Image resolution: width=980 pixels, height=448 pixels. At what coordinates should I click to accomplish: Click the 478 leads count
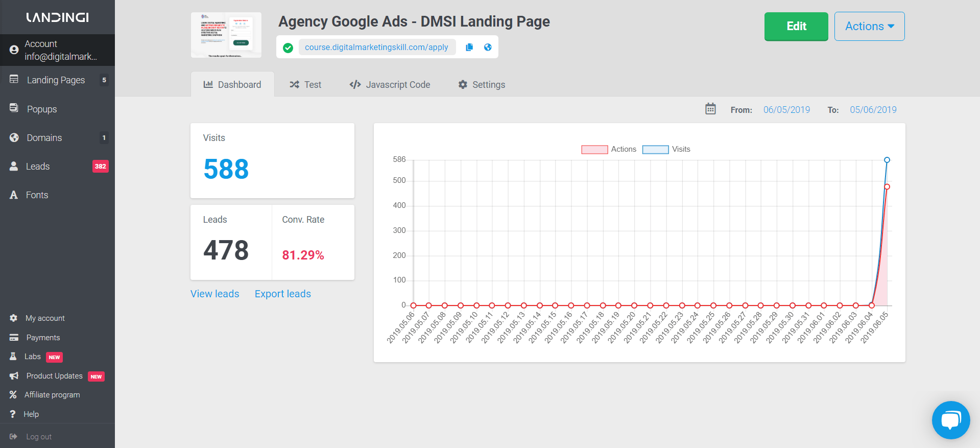pyautogui.click(x=226, y=250)
